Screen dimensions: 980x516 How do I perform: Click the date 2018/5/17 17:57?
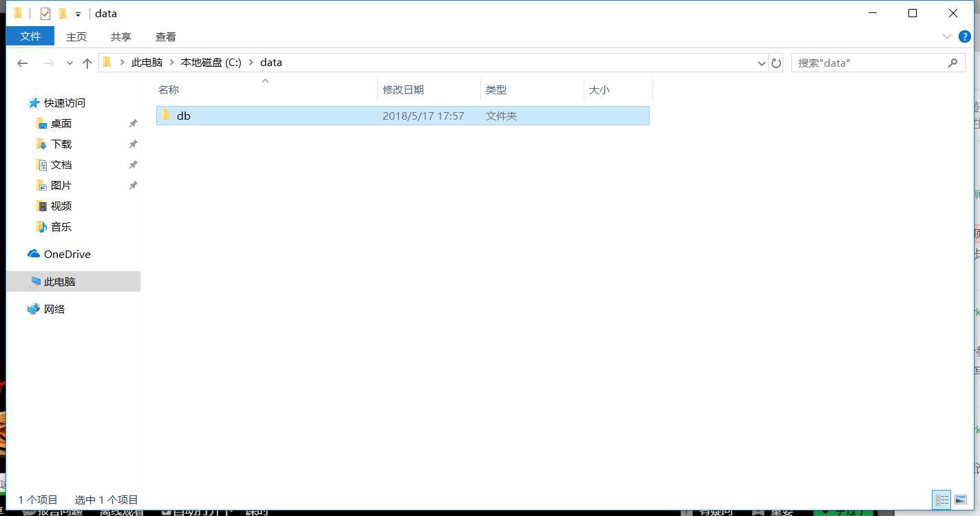(x=423, y=116)
